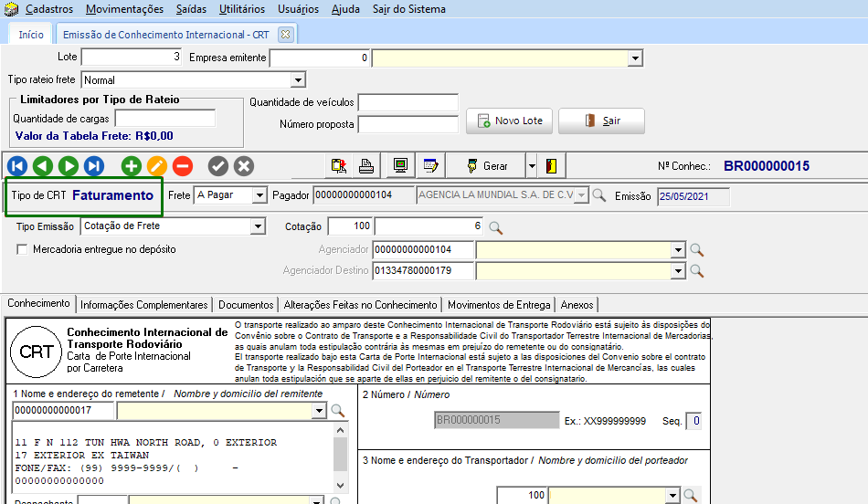
Task: Delete record with red minus icon
Action: coord(182,166)
